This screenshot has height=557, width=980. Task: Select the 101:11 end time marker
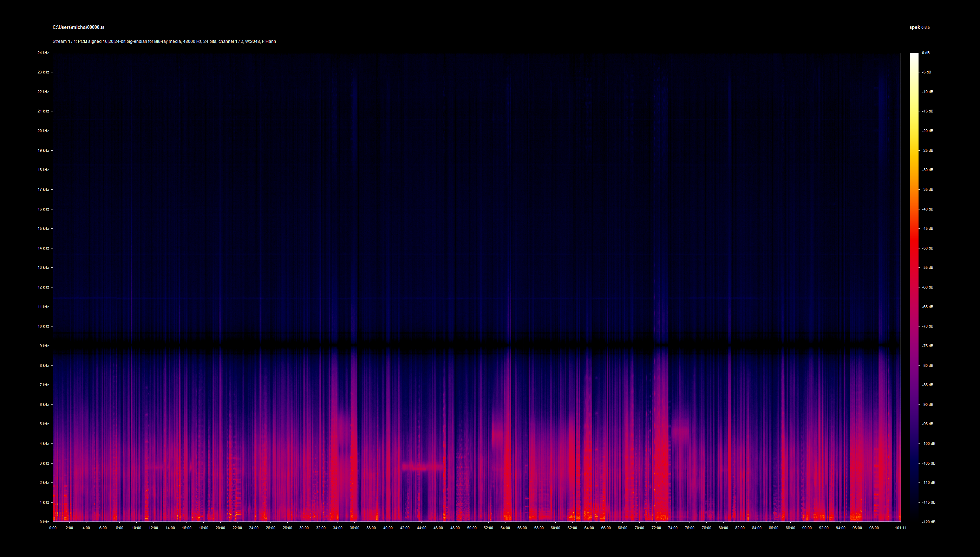(901, 528)
